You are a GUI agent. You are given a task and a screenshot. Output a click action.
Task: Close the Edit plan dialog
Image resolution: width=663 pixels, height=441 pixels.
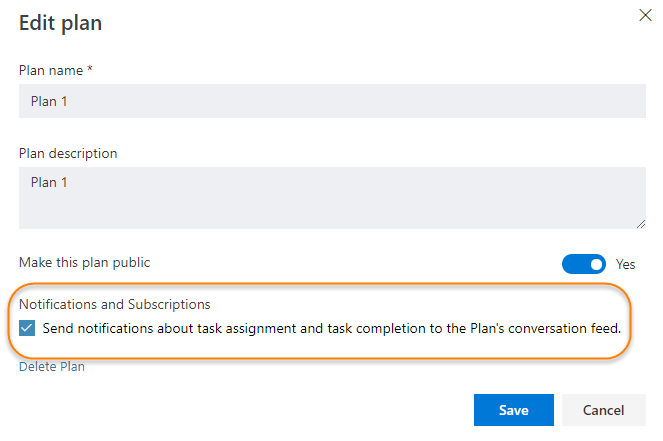[645, 15]
